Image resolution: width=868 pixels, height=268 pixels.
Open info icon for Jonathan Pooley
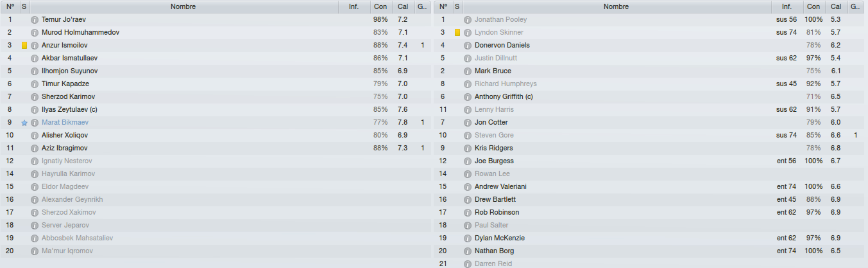click(468, 20)
